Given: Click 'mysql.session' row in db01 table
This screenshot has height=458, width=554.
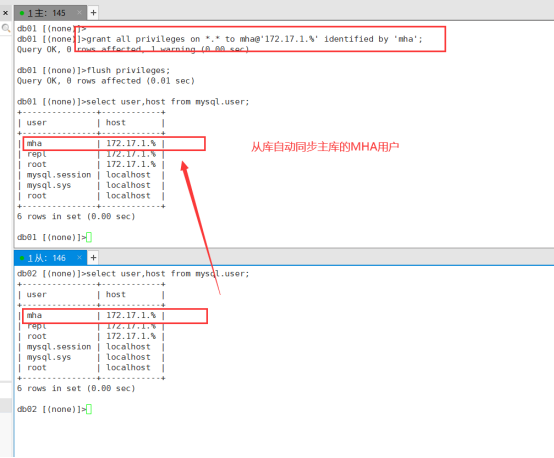Looking at the screenshot, I should pos(91,175).
